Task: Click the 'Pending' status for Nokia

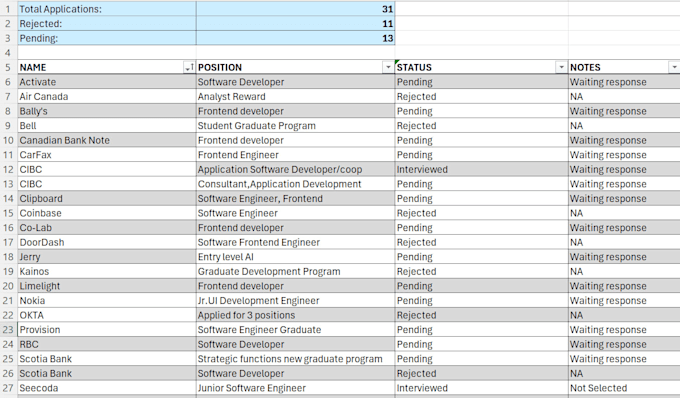Action: tap(481, 300)
